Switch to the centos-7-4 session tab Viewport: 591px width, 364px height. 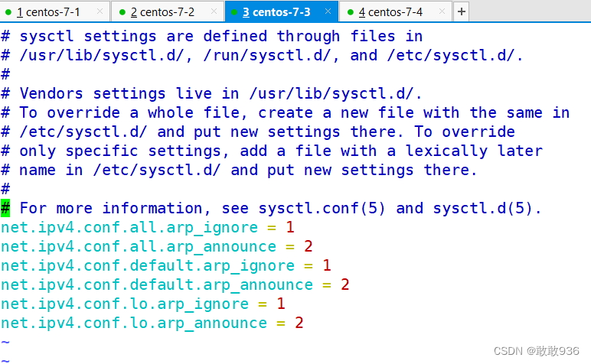coord(396,12)
